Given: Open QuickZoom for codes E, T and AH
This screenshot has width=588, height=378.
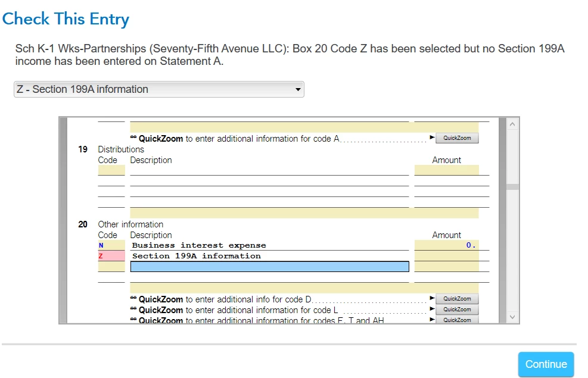Looking at the screenshot, I should pos(457,320).
